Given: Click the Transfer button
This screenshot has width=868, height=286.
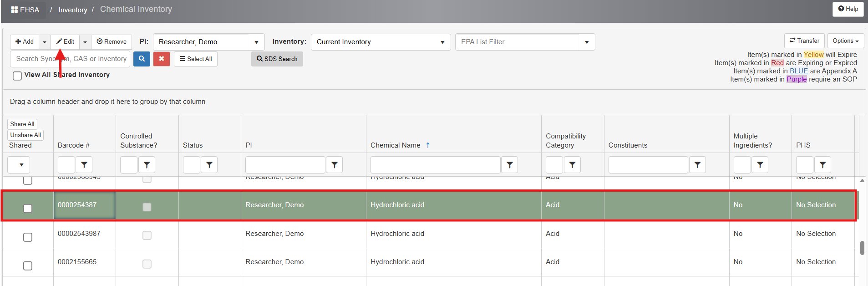Looking at the screenshot, I should click(804, 41).
